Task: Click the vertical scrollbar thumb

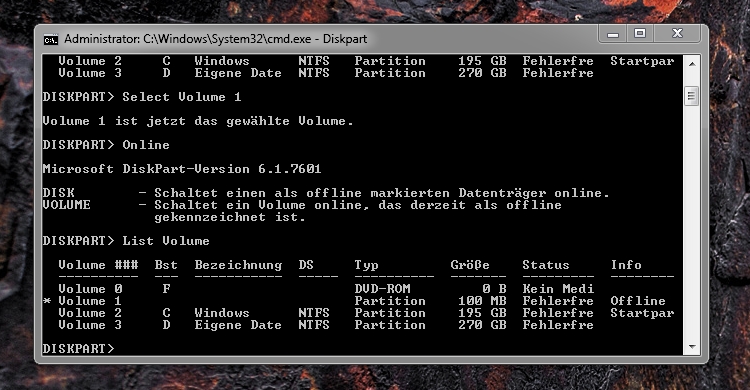Action: pyautogui.click(x=692, y=96)
